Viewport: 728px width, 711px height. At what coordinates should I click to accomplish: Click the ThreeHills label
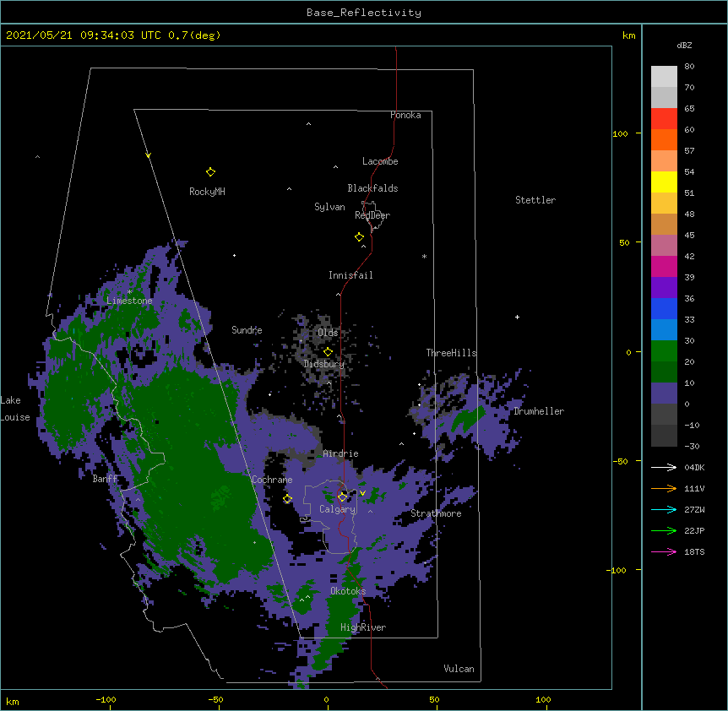click(451, 353)
